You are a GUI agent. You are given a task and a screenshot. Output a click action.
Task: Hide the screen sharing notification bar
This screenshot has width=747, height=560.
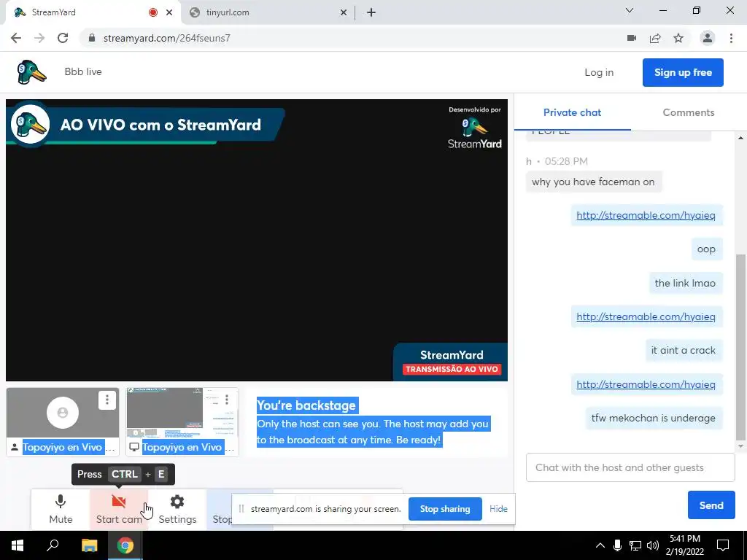point(498,509)
